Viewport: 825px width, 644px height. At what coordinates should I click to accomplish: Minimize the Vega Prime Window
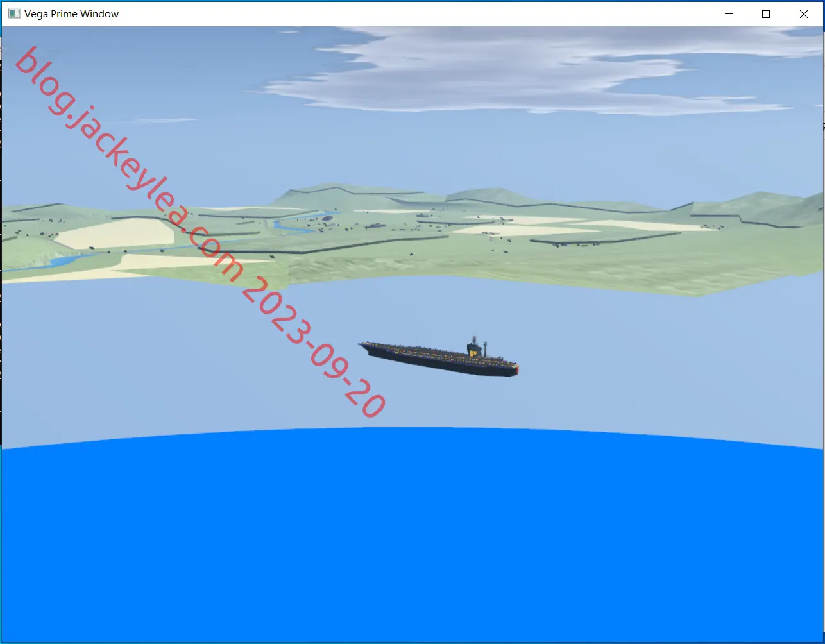(x=727, y=13)
